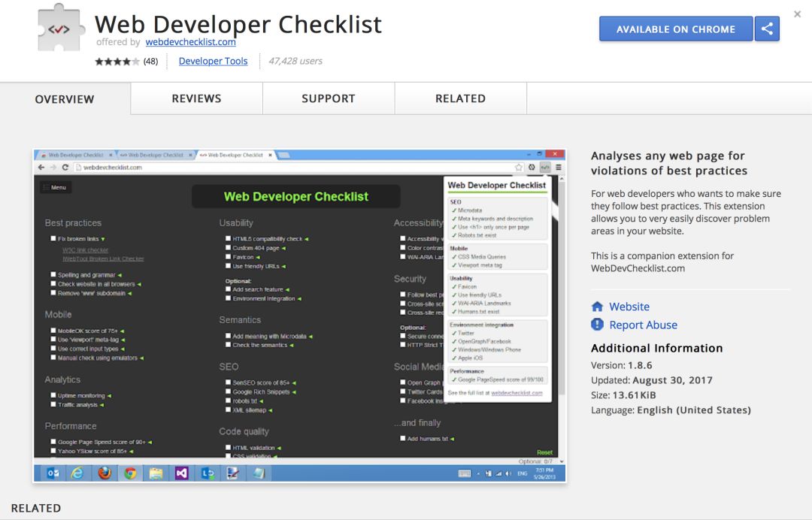Open the Related tab

click(460, 98)
